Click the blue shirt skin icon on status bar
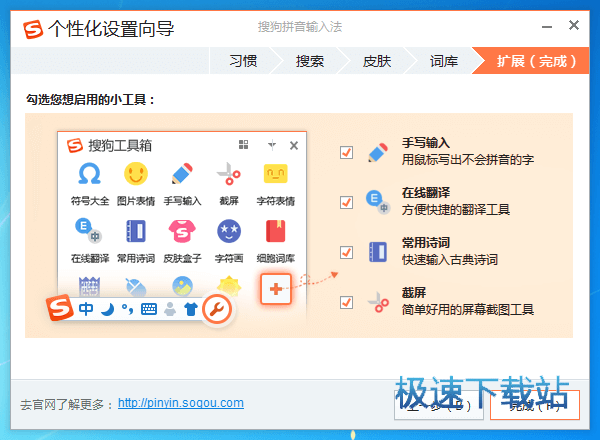 [191, 309]
